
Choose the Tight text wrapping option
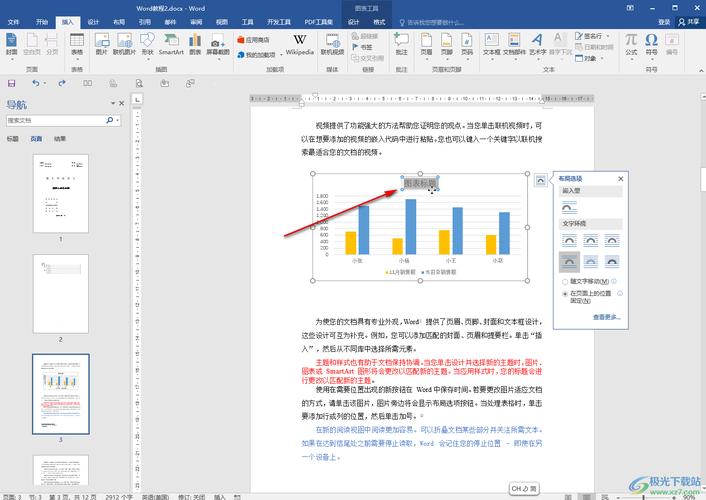click(x=591, y=241)
